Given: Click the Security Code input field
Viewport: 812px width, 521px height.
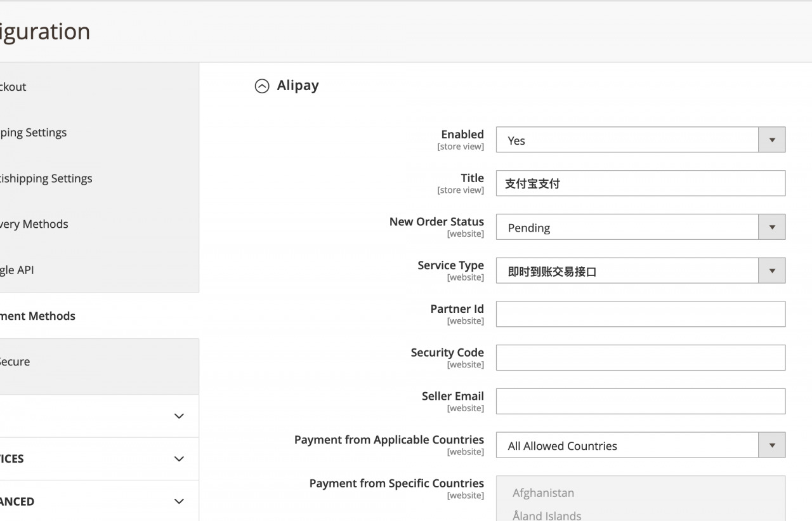Looking at the screenshot, I should (x=640, y=358).
